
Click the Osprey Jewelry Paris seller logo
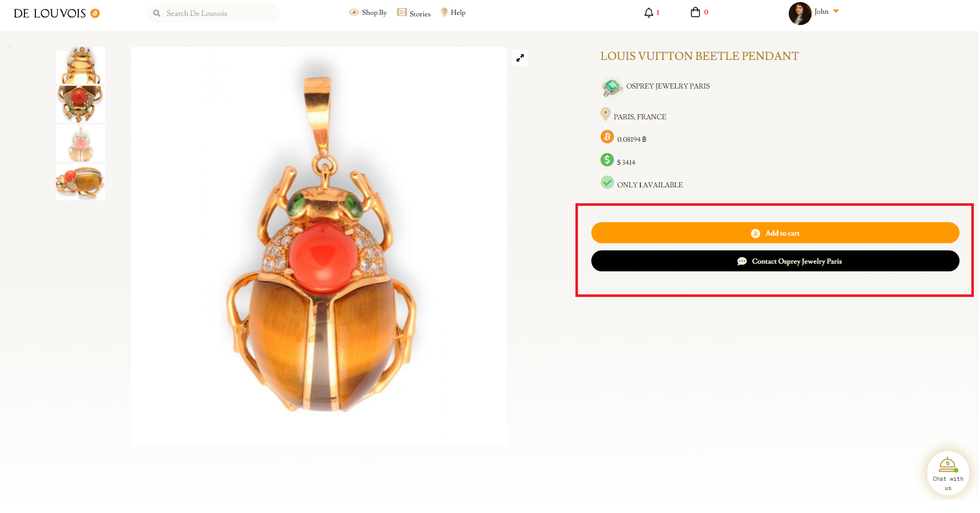[611, 87]
